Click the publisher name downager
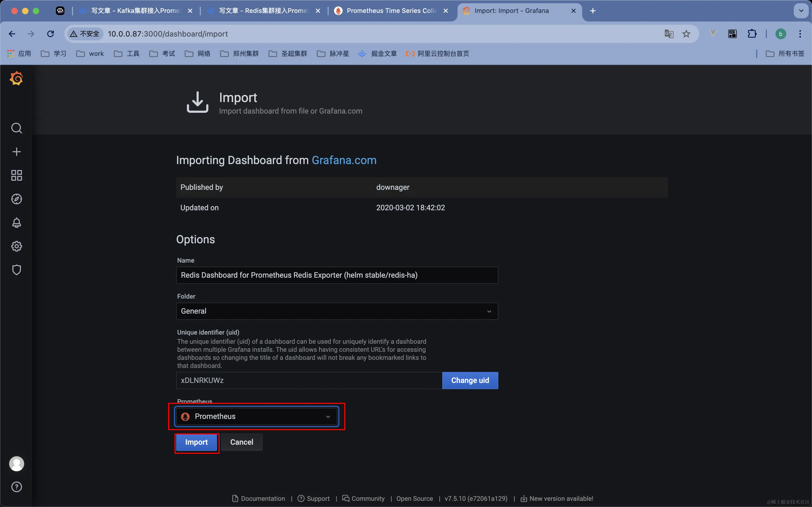The height and width of the screenshot is (507, 812). pyautogui.click(x=393, y=187)
